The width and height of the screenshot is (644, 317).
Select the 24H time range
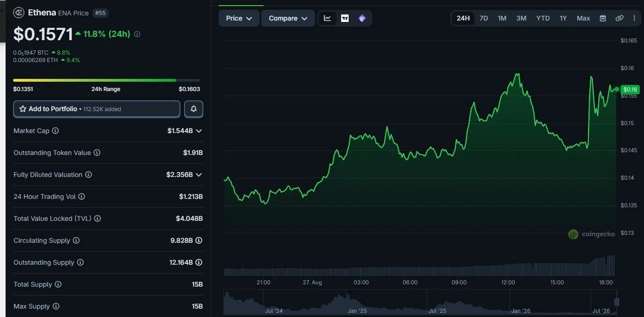[x=463, y=18]
